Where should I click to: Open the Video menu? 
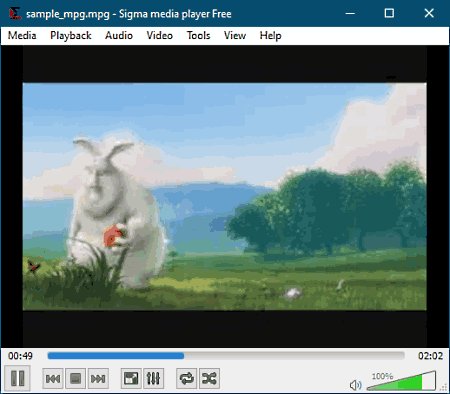pyautogui.click(x=160, y=35)
